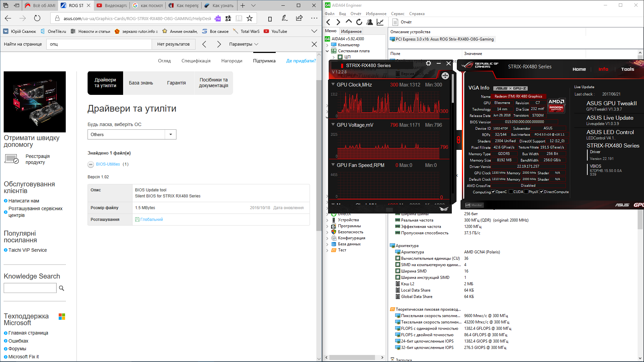Click AIDA64 up-level arrow icon

tap(349, 22)
